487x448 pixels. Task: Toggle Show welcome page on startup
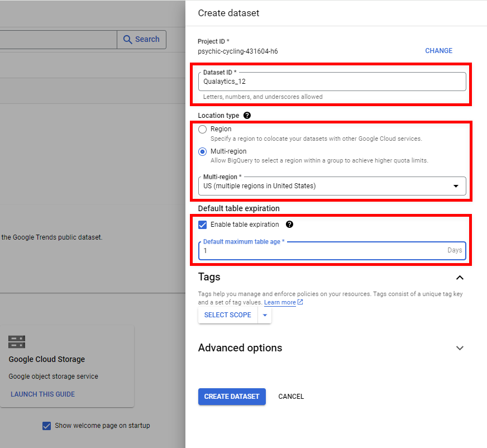46,426
